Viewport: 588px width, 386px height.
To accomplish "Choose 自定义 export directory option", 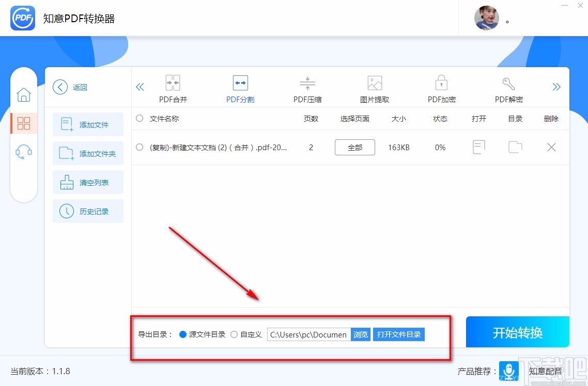I will (234, 334).
